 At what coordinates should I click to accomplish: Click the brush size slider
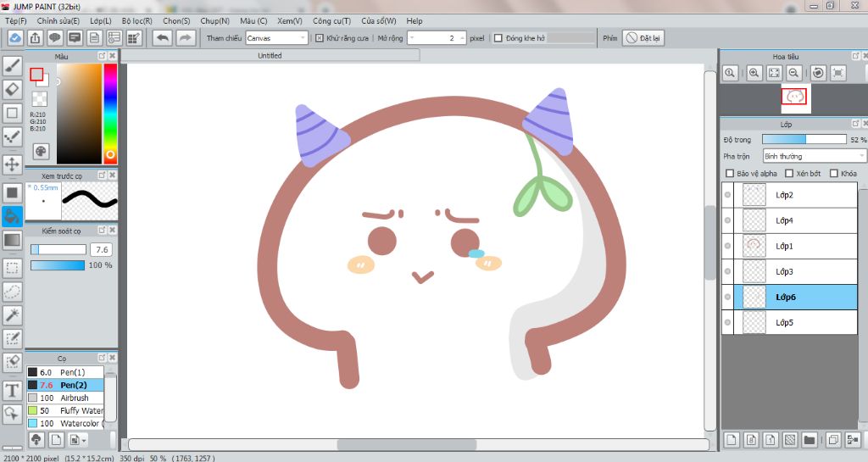(58, 249)
